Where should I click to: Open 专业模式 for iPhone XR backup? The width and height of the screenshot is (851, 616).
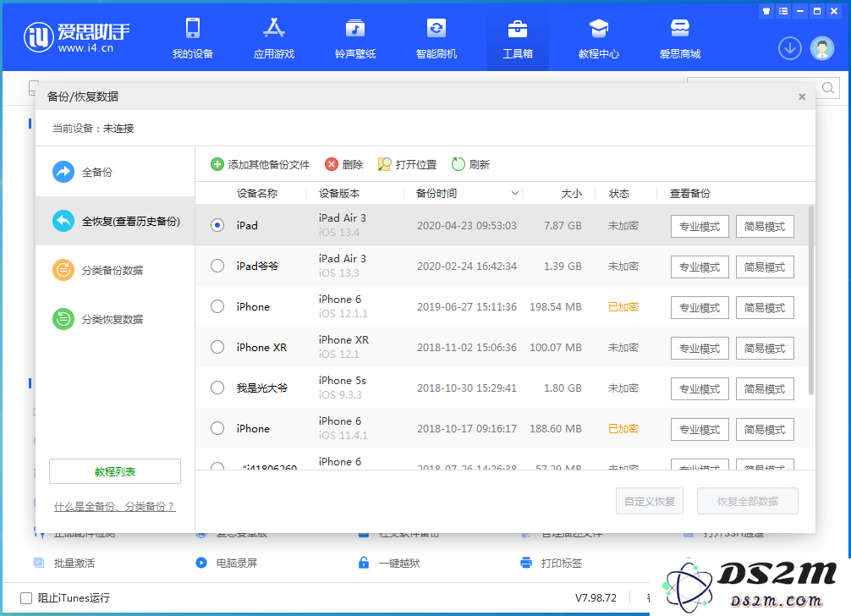(700, 349)
